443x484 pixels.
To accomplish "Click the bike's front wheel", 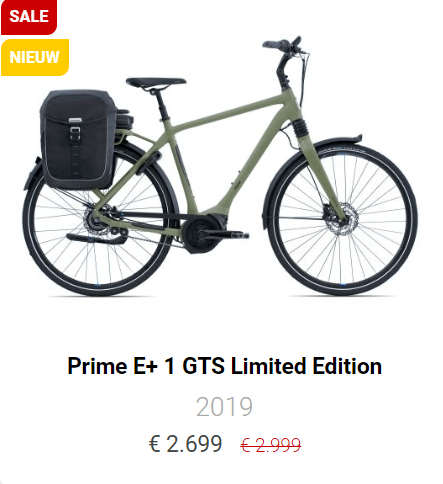I will (x=343, y=218).
